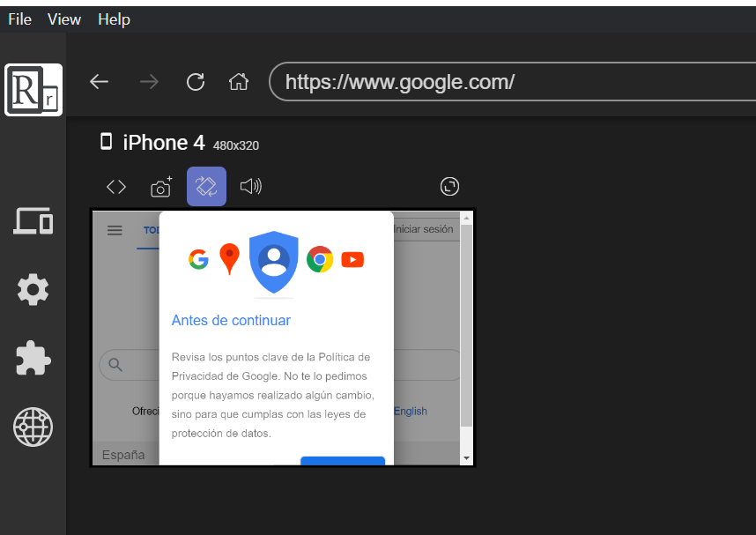
Task: Click the YouTube logo in dialog
Action: (352, 259)
